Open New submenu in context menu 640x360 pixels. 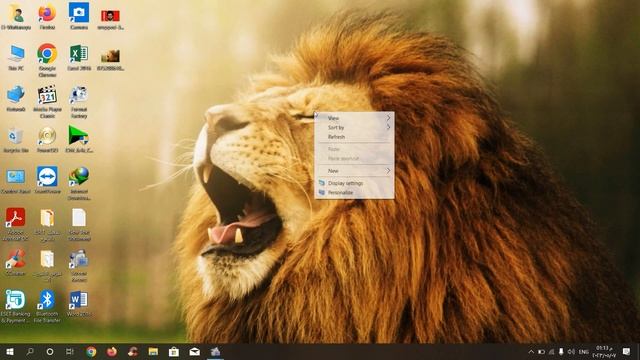[x=354, y=171]
